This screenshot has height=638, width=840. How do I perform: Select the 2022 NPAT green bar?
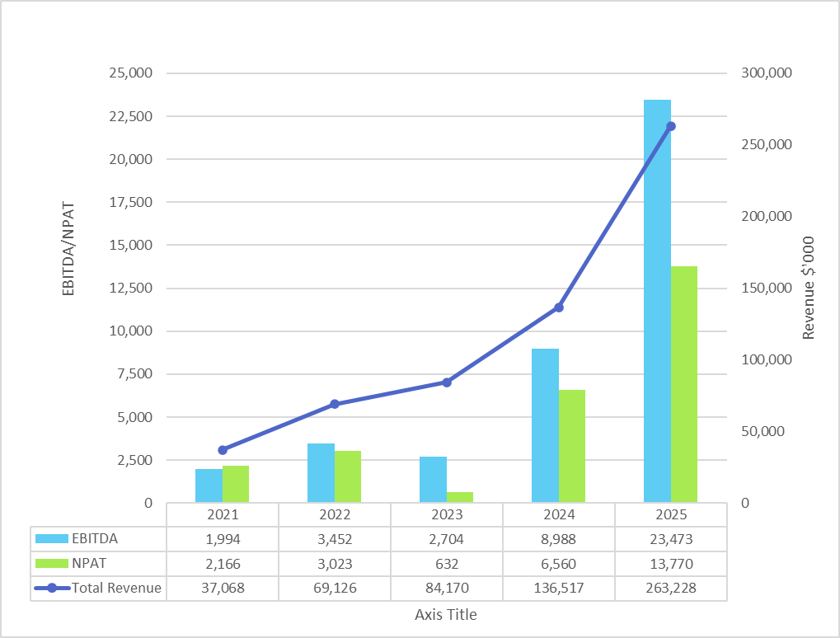click(348, 476)
